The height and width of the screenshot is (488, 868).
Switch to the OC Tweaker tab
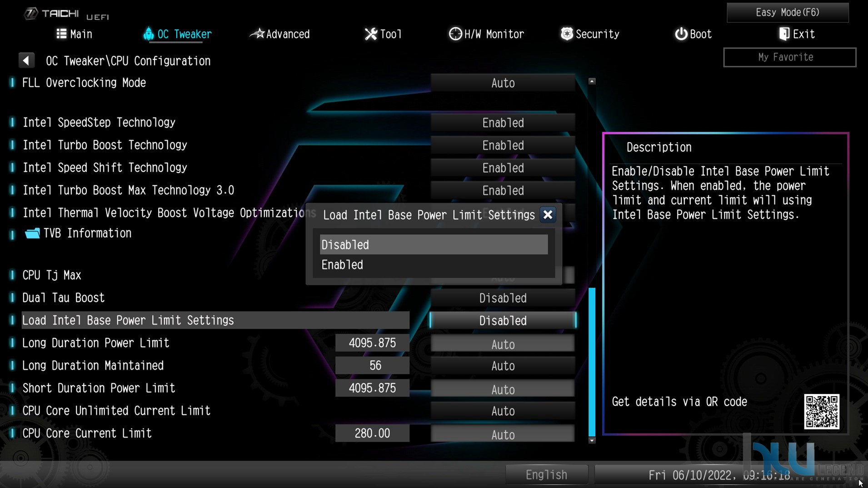pyautogui.click(x=177, y=34)
